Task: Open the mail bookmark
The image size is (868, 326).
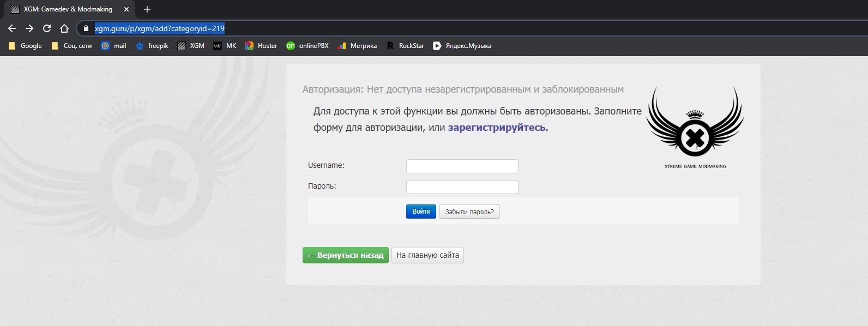Action: coord(113,46)
